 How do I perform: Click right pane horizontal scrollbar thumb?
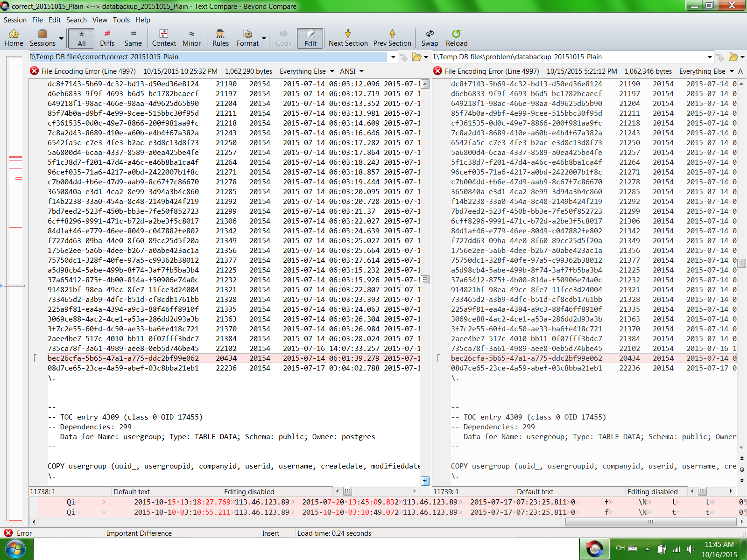click(x=702, y=491)
